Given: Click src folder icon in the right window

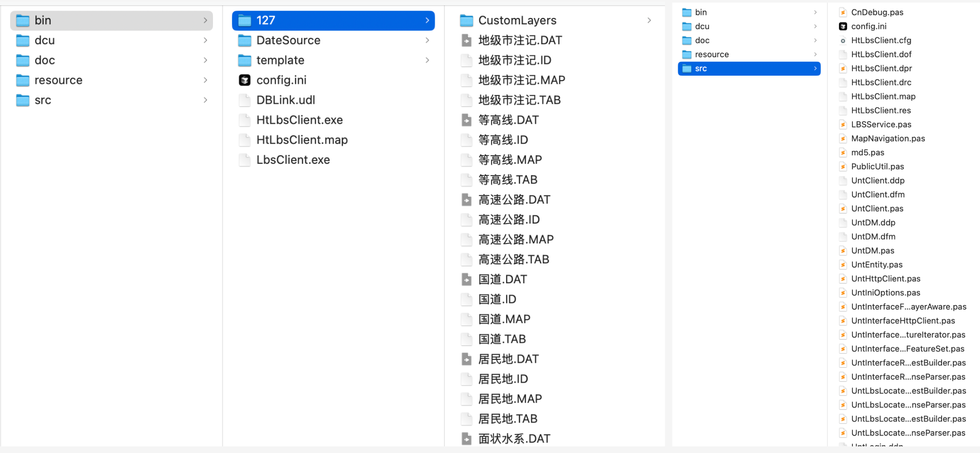Looking at the screenshot, I should [687, 68].
